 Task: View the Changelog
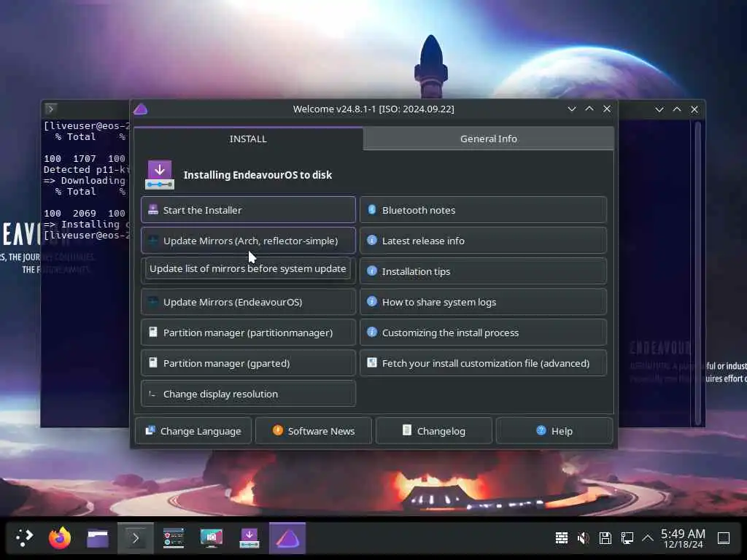pyautogui.click(x=434, y=431)
